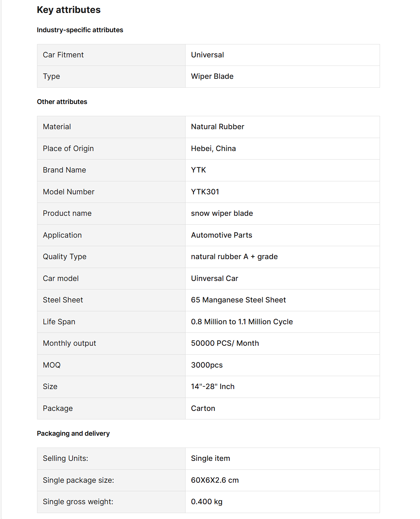Click the Wiper Blade type value

[212, 76]
